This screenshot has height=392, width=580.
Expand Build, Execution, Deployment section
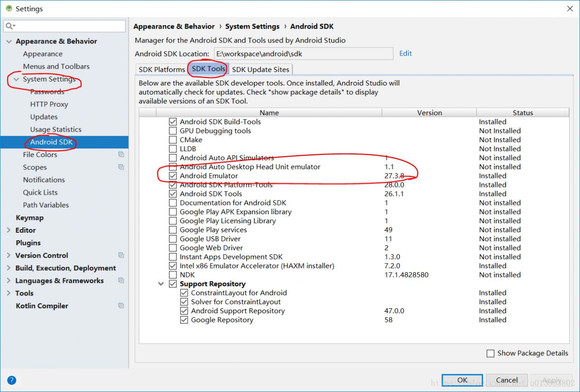click(x=9, y=268)
